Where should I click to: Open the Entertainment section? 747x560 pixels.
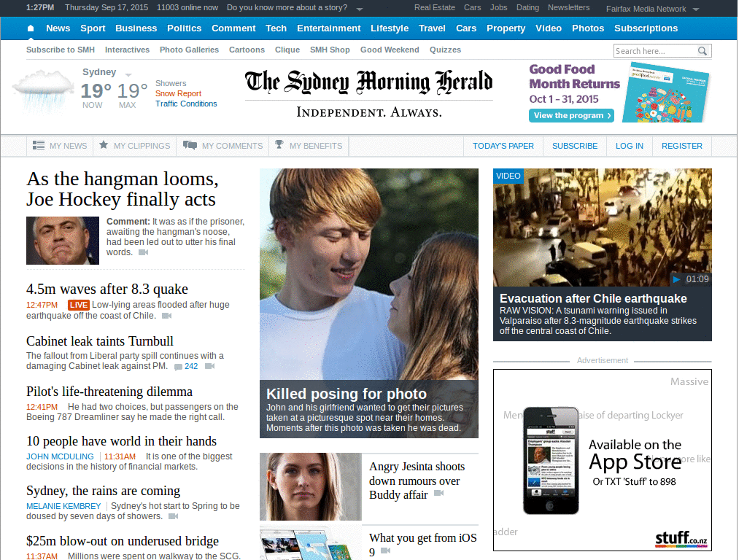pos(329,28)
